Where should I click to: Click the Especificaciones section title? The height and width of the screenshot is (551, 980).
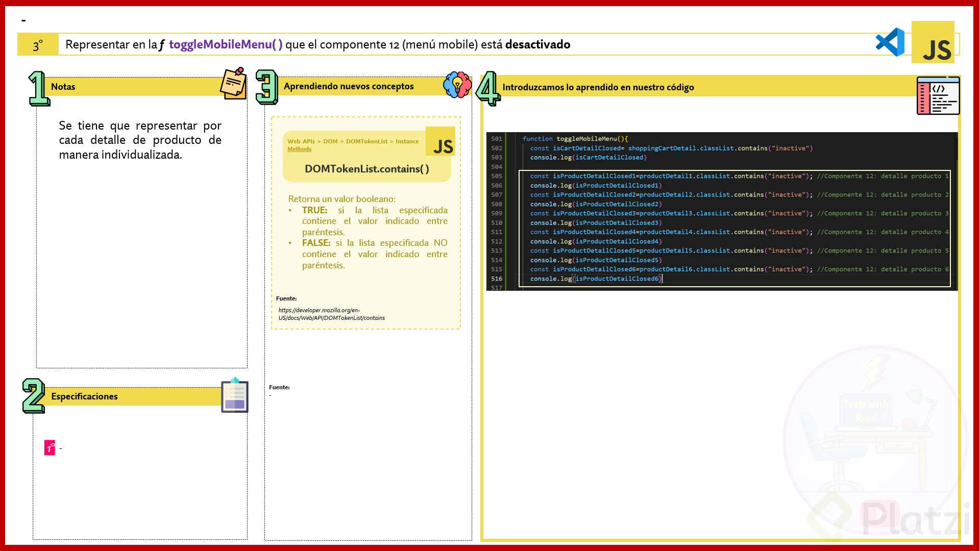pos(84,396)
